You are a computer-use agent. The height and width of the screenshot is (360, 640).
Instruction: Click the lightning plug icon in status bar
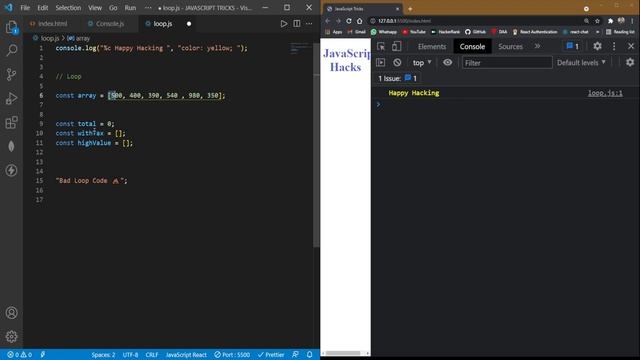click(x=43, y=354)
